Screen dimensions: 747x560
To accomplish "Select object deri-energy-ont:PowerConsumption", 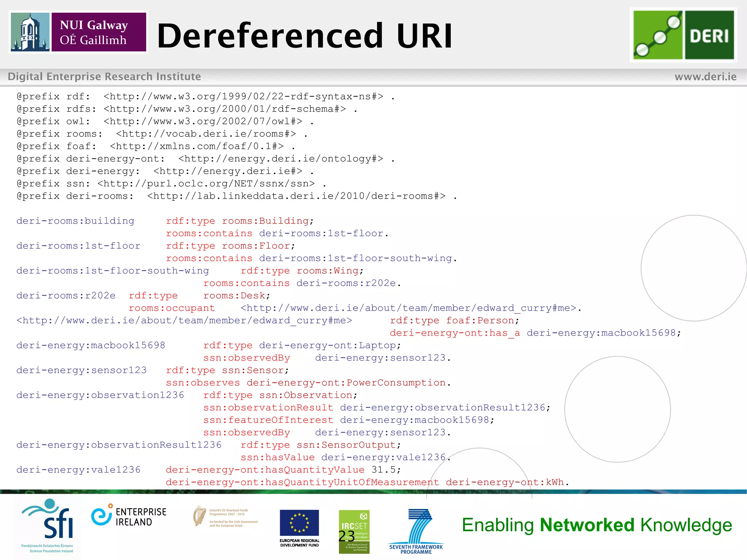I will [346, 383].
